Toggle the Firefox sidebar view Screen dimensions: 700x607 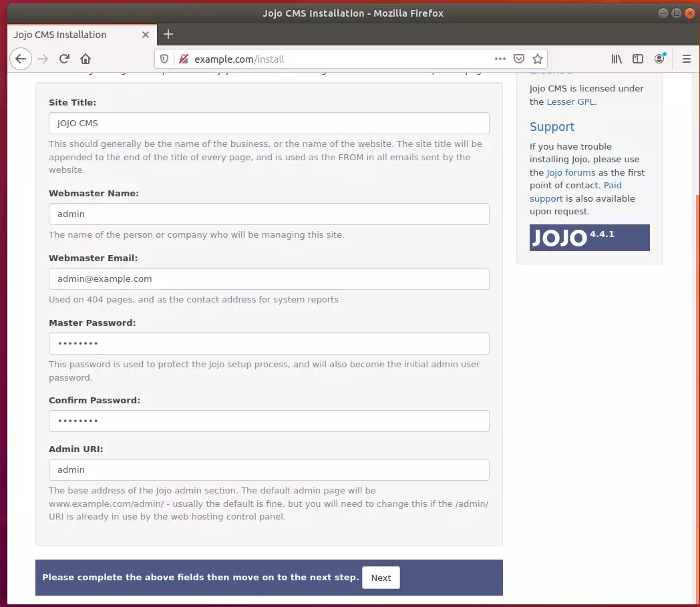(x=638, y=59)
